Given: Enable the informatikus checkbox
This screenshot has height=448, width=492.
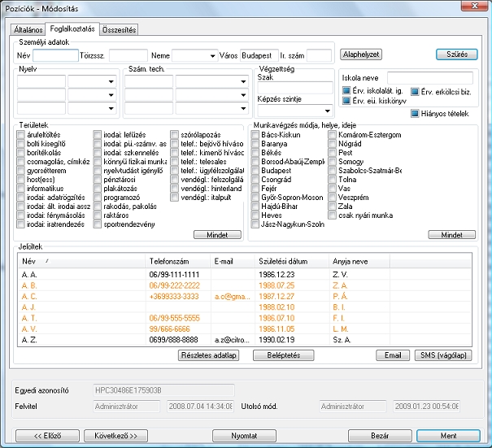Looking at the screenshot, I should [20, 189].
